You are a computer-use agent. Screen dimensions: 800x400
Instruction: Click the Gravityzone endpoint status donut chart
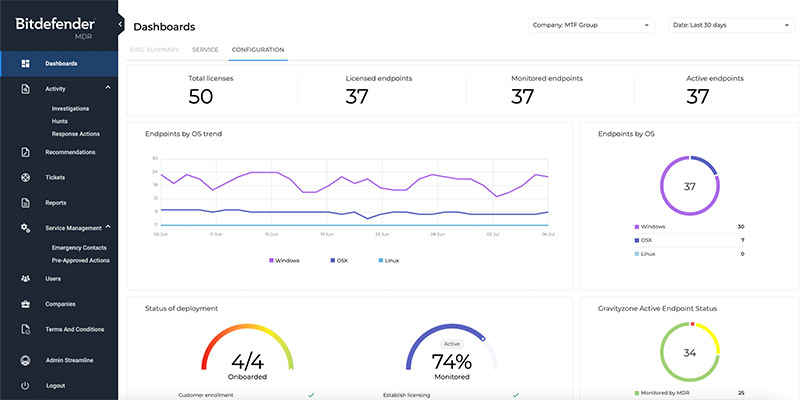pyautogui.click(x=689, y=352)
